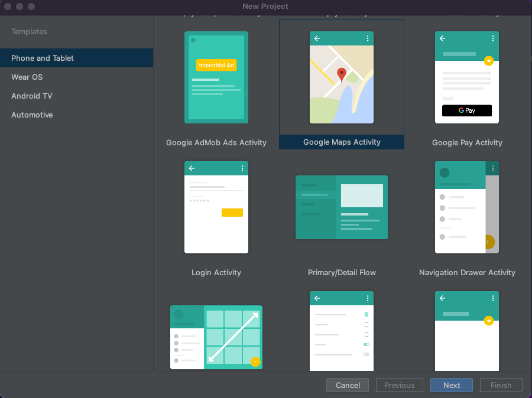The width and height of the screenshot is (532, 398).
Task: Click the G Pay icon on the Pay template
Action: (467, 110)
